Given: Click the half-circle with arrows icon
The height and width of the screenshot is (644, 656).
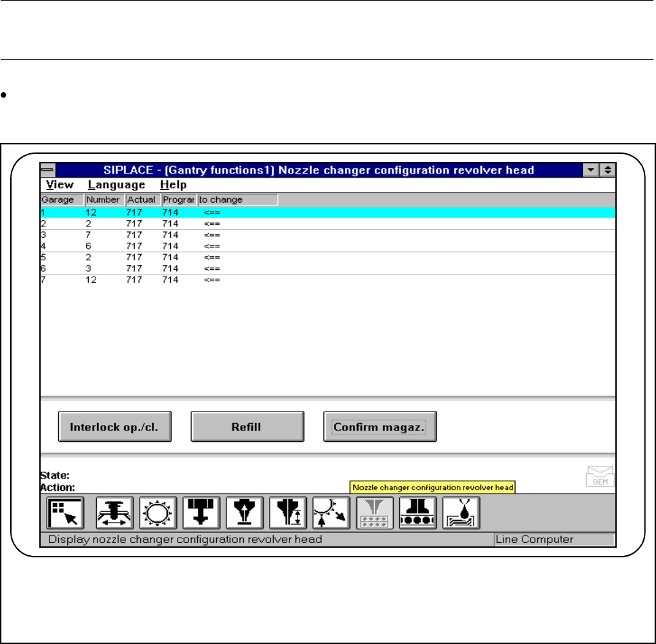Looking at the screenshot, I should coord(331,513).
